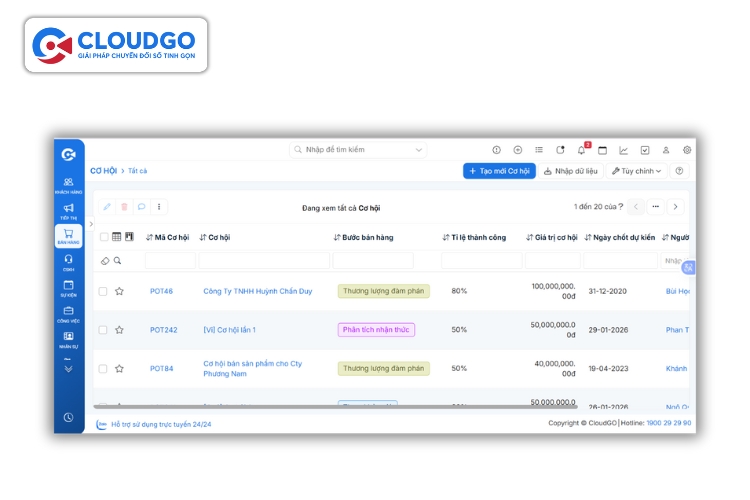Open the search box dropdown arrow

[x=419, y=150]
